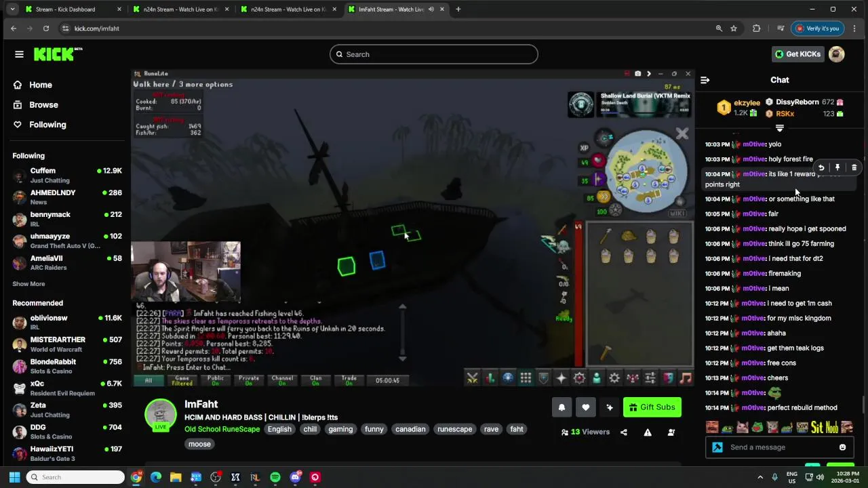Reply to the hovered chat message
Image resolution: width=868 pixels, height=488 pixels.
[821, 167]
